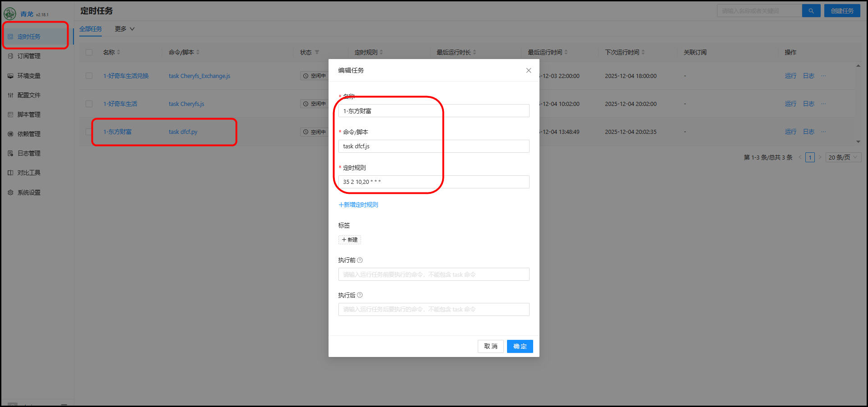Expand the 更多 dropdown
The height and width of the screenshot is (407, 868).
[124, 29]
